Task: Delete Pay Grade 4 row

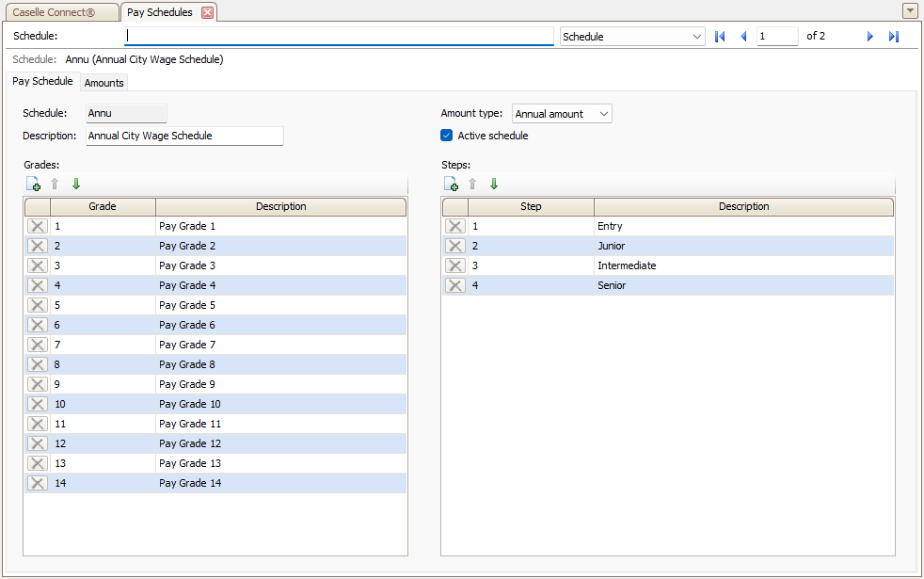Action: [37, 285]
